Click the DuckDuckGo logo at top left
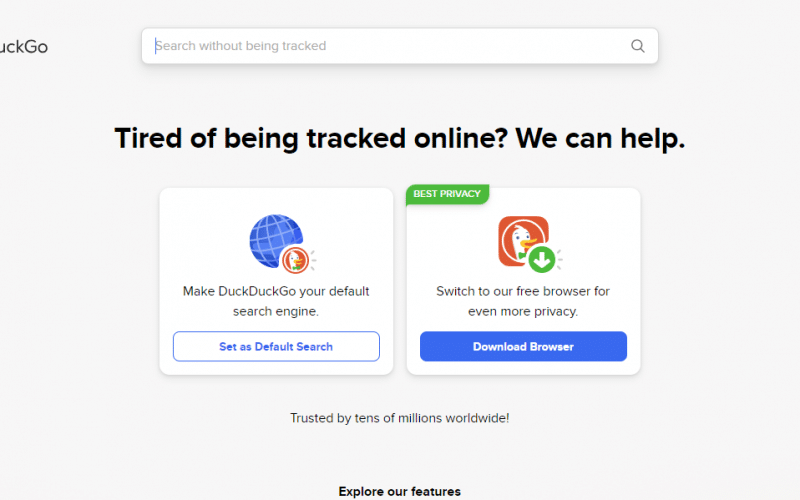 tap(23, 46)
